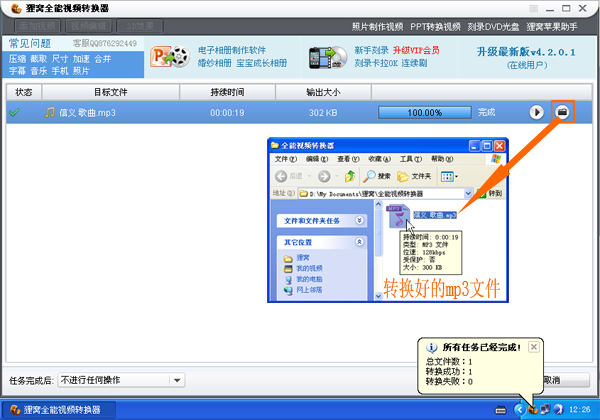The height and width of the screenshot is (420, 600).
Task: Click the 持续时间 column header
Action: coord(227,92)
